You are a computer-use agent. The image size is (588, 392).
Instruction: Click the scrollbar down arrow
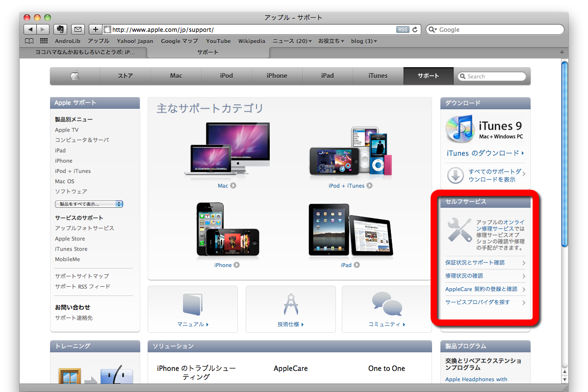[x=564, y=379]
